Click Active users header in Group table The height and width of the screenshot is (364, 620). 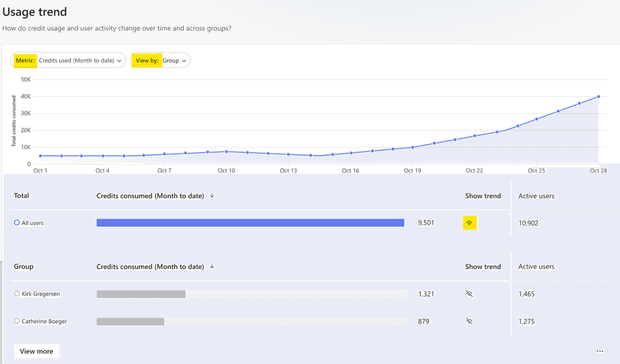pos(537,266)
